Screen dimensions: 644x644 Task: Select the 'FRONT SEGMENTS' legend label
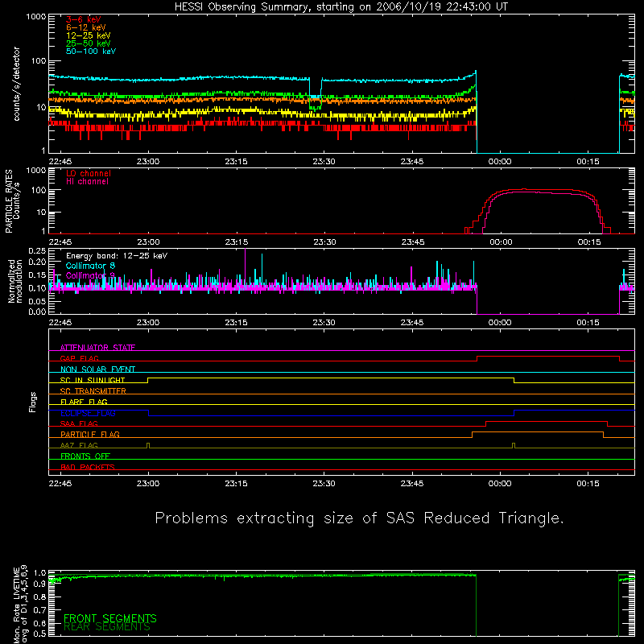coord(110,618)
